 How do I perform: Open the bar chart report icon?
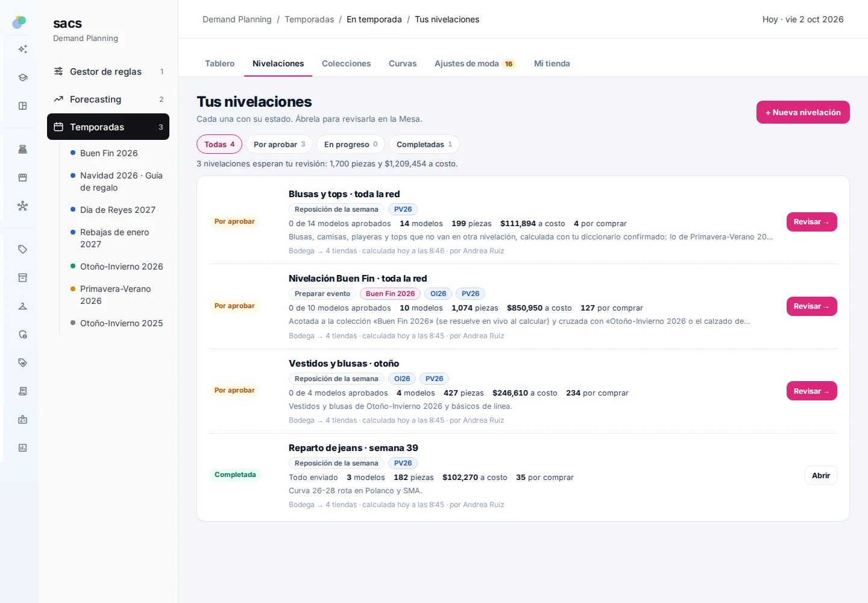coord(23,448)
